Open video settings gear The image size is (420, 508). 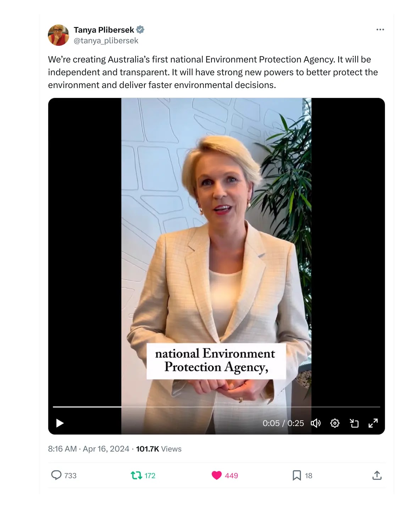click(x=335, y=423)
